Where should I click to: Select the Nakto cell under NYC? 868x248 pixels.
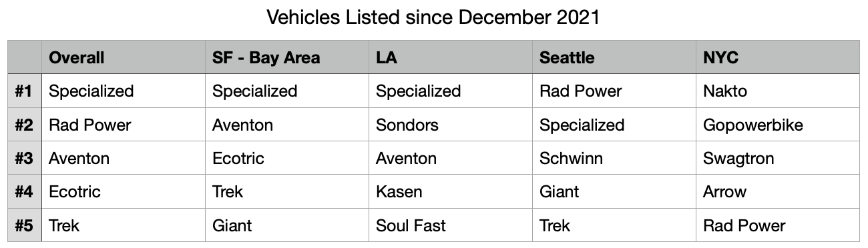tap(778, 91)
